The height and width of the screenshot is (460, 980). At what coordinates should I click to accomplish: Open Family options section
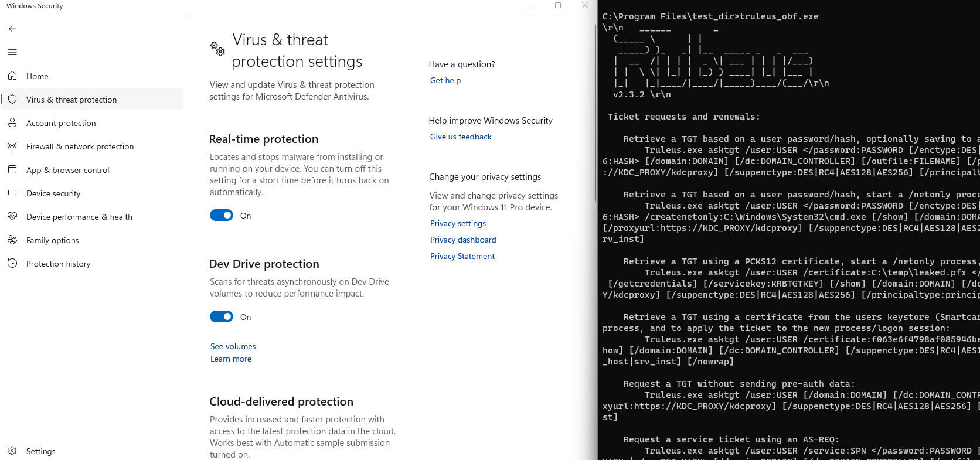93,240
